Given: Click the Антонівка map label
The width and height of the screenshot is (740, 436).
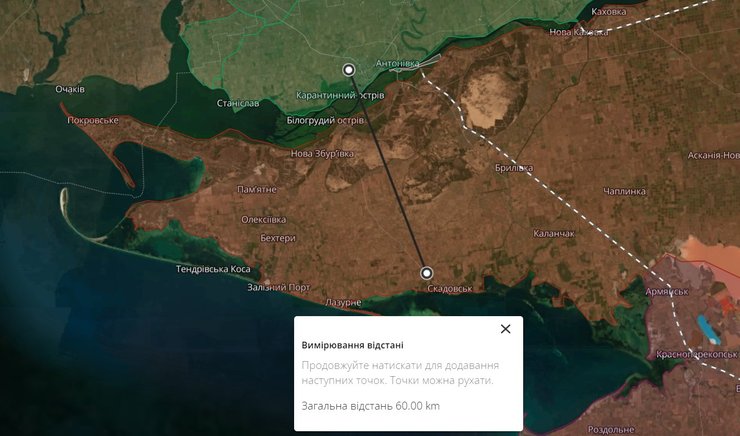Looking at the screenshot, I should (397, 63).
